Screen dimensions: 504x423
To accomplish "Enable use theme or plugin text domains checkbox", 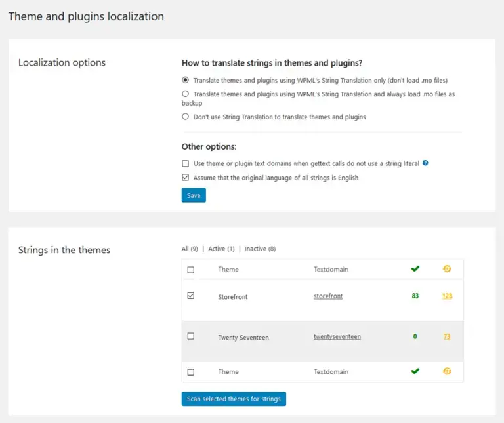I will point(186,163).
